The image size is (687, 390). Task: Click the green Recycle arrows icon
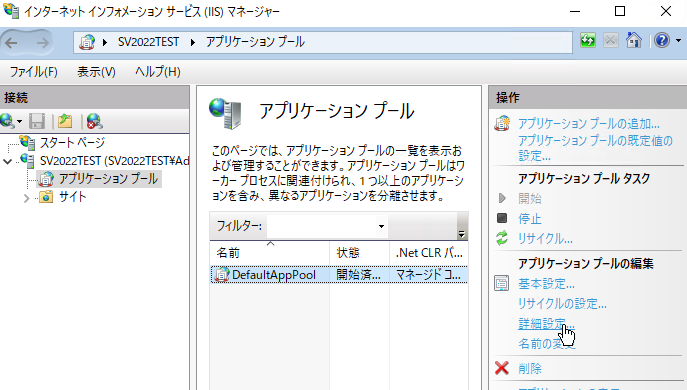(x=502, y=238)
